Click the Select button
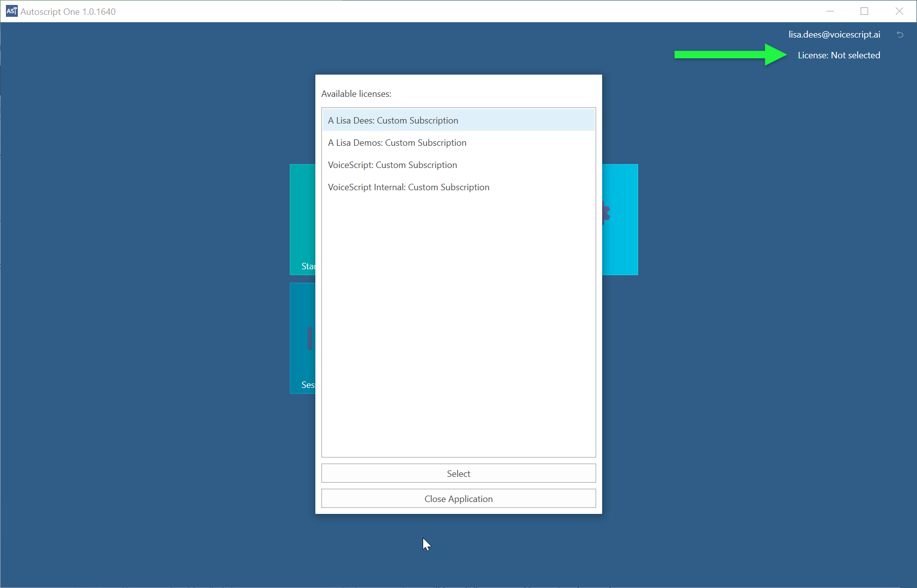This screenshot has width=917, height=588. pos(458,473)
